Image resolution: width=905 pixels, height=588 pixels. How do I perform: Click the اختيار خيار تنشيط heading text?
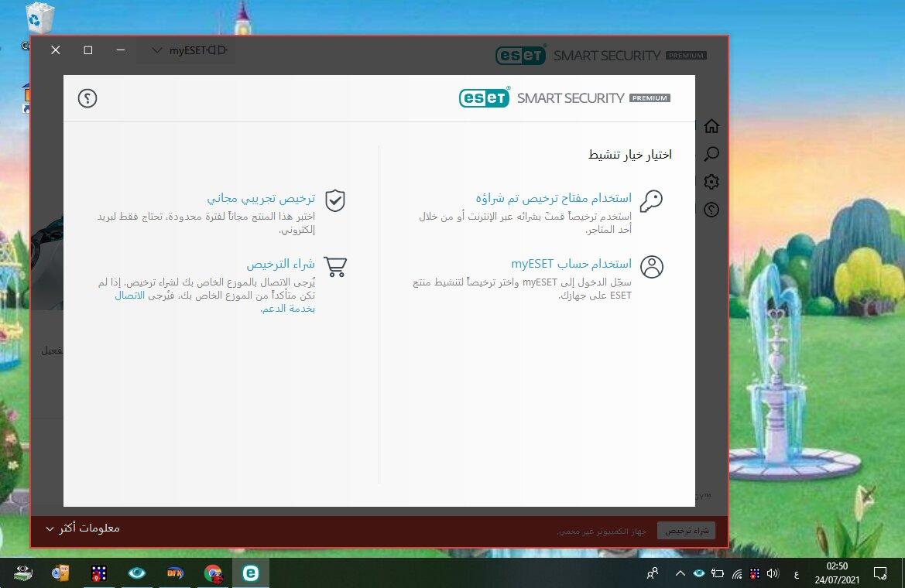[629, 155]
